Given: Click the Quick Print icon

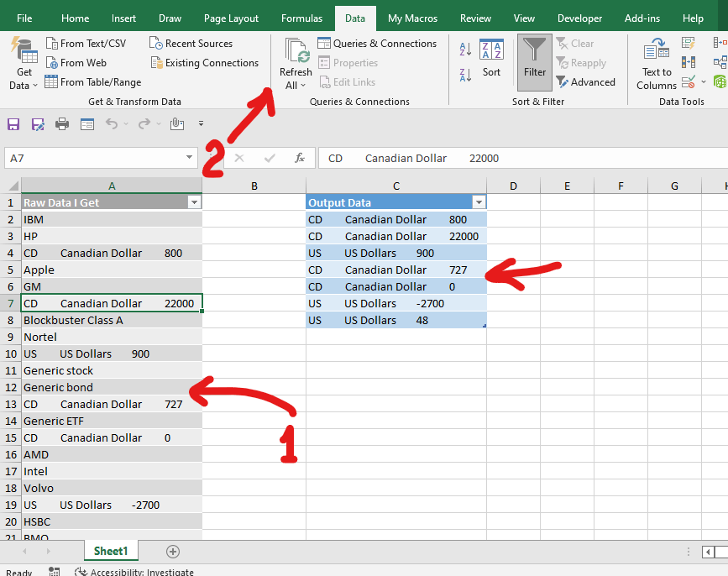Looking at the screenshot, I should 62,124.
